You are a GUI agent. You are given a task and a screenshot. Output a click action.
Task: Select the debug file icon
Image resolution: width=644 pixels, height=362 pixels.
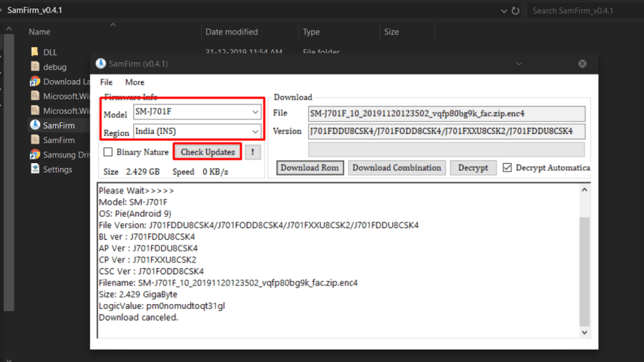pos(35,67)
